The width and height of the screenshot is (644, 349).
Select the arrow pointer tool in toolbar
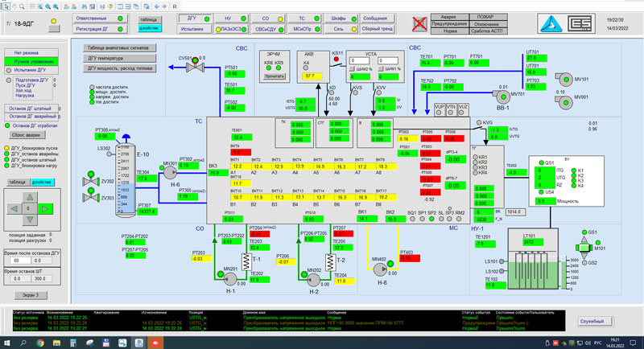[x=6, y=6]
